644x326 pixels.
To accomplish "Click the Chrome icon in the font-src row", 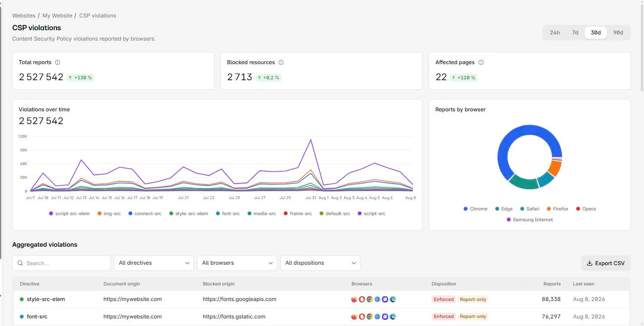I will click(369, 317).
